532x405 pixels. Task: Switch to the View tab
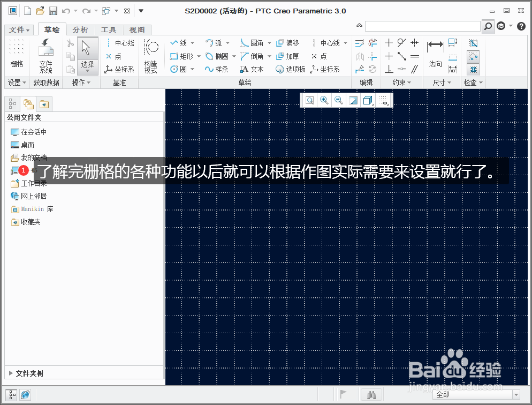point(137,30)
